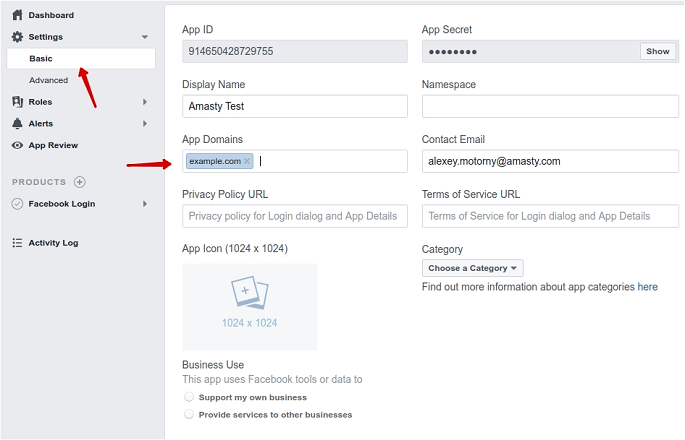The image size is (685, 440).
Task: Click the App Review eye icon
Action: (17, 146)
